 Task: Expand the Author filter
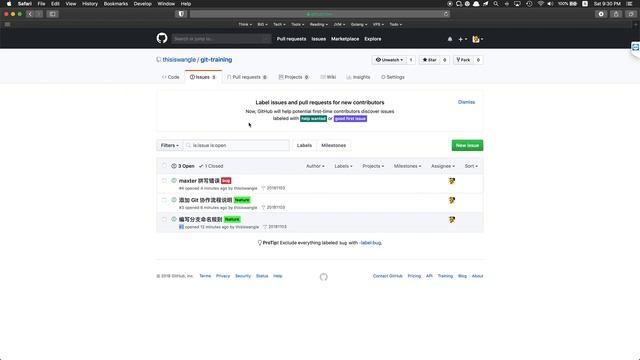click(315, 166)
